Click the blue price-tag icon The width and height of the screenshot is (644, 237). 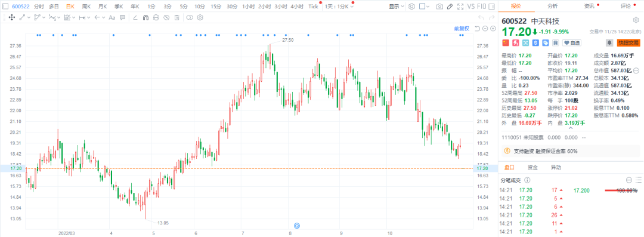coord(546,43)
